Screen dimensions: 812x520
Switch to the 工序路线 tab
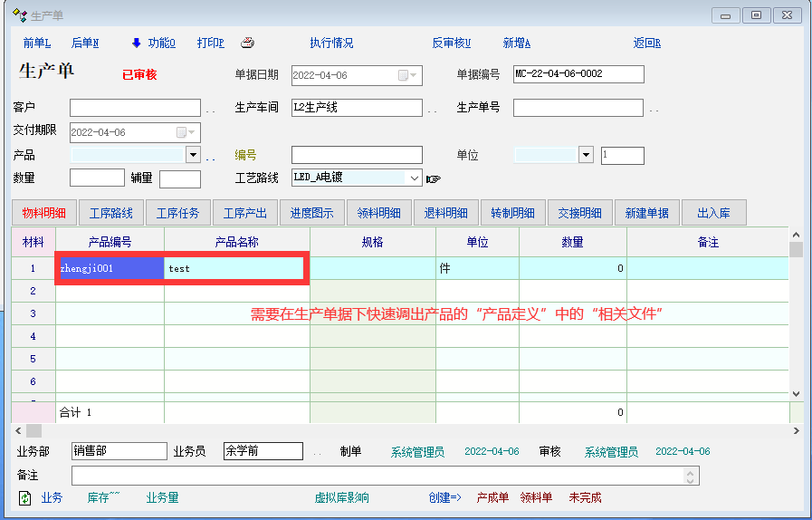111,213
